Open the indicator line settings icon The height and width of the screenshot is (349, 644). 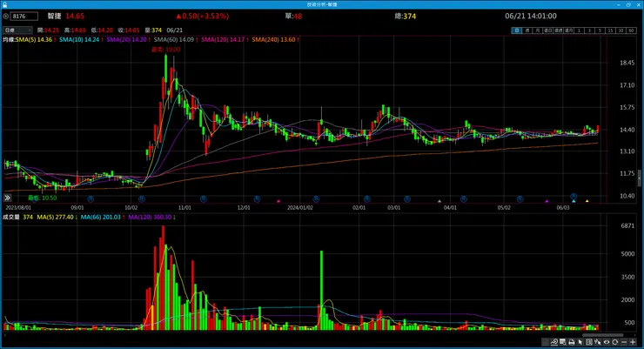click(x=554, y=342)
